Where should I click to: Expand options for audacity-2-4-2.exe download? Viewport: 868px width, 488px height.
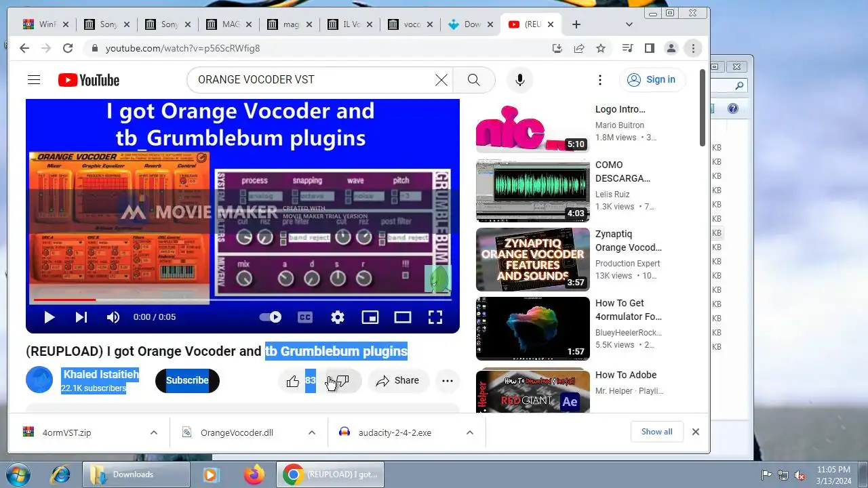point(470,432)
